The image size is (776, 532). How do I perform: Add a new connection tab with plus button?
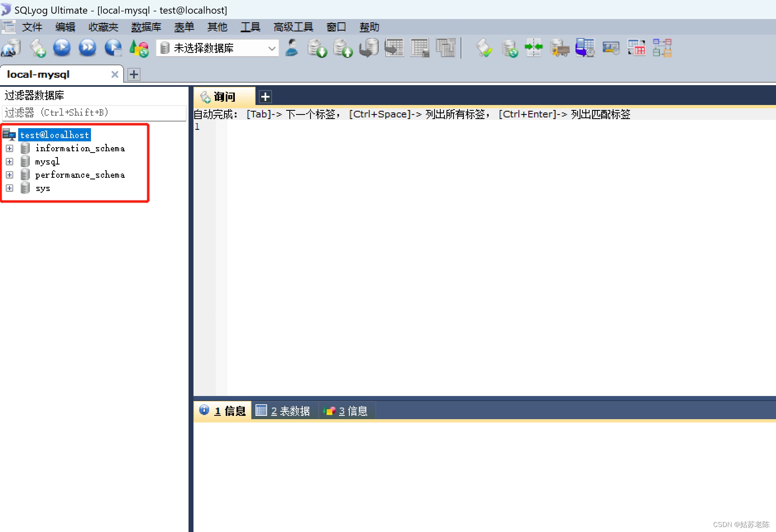(134, 74)
